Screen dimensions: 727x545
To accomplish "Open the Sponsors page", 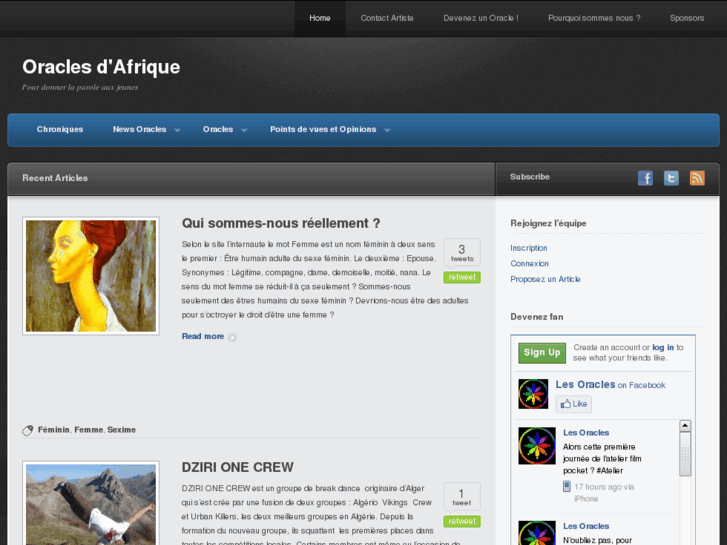I will [x=687, y=18].
